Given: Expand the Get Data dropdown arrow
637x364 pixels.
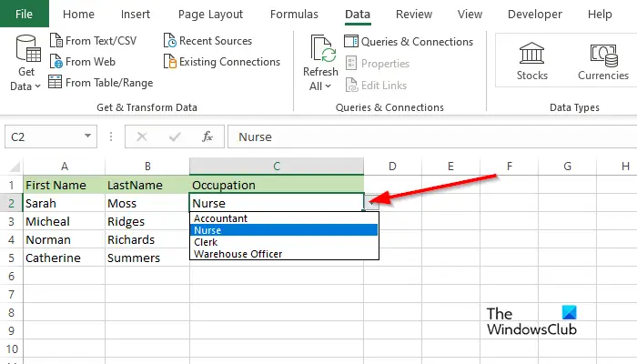Looking at the screenshot, I should click(x=38, y=86).
